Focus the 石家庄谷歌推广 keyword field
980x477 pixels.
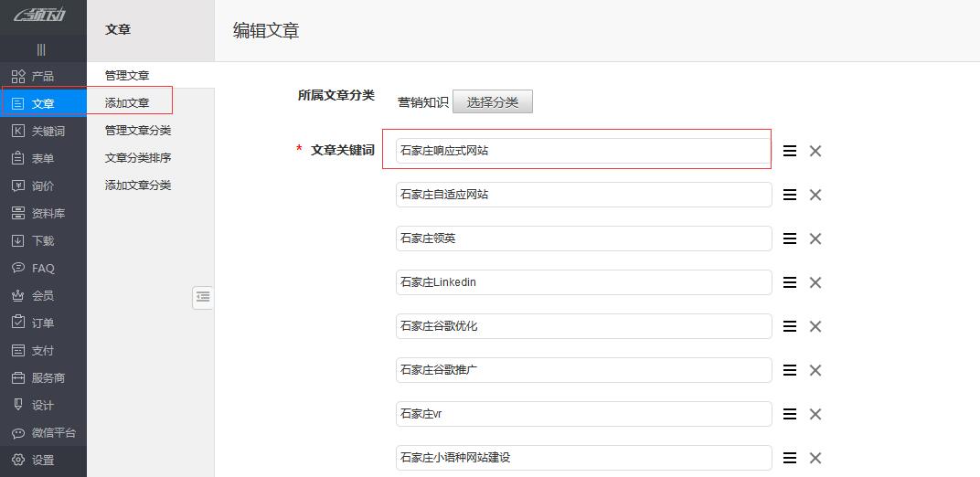[584, 370]
